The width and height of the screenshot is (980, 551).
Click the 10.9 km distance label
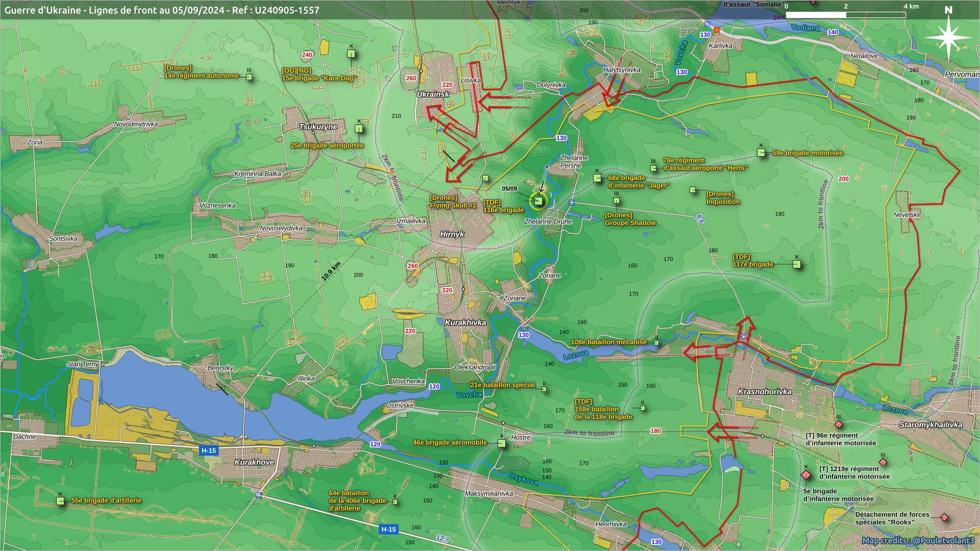pyautogui.click(x=331, y=271)
